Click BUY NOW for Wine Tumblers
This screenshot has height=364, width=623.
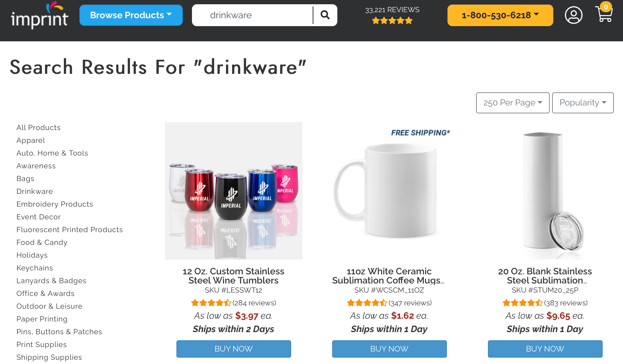234,349
